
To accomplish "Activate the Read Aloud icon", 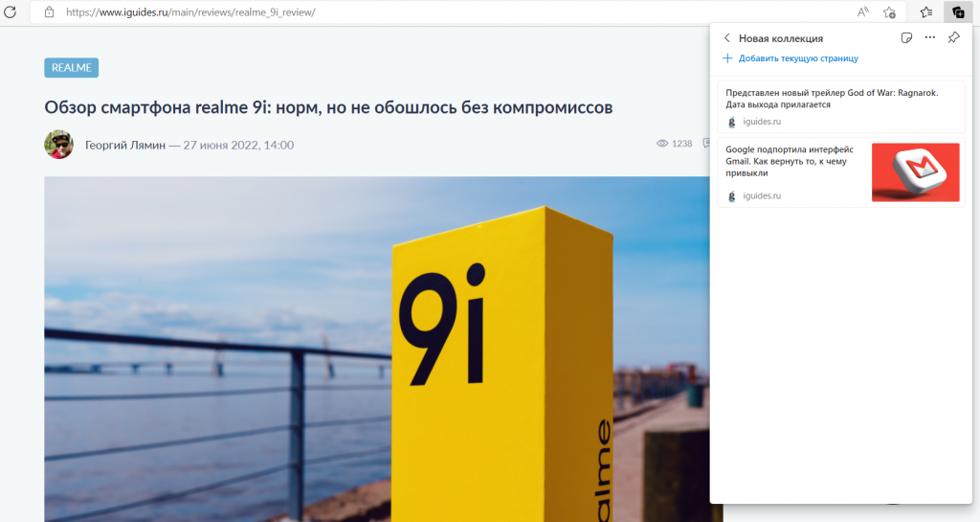I will [x=863, y=12].
